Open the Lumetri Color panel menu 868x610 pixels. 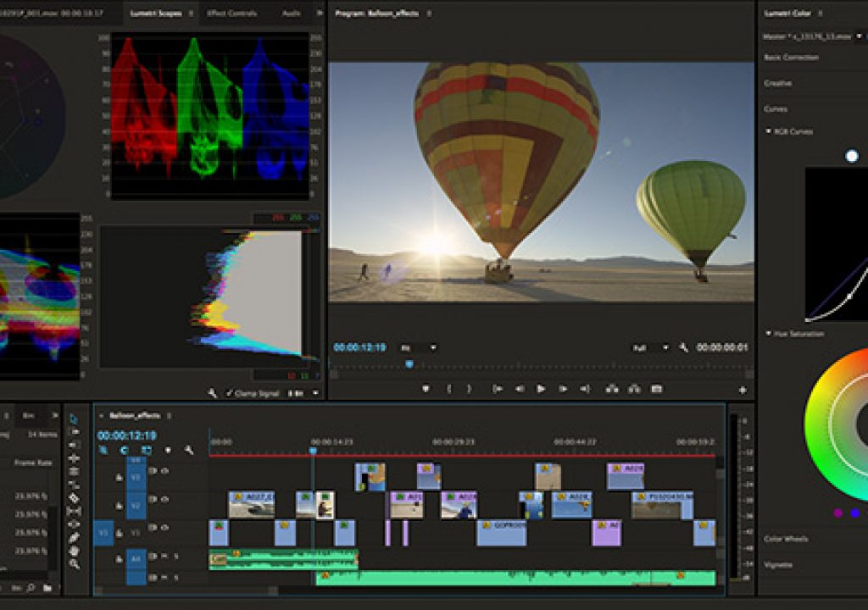pyautogui.click(x=821, y=14)
